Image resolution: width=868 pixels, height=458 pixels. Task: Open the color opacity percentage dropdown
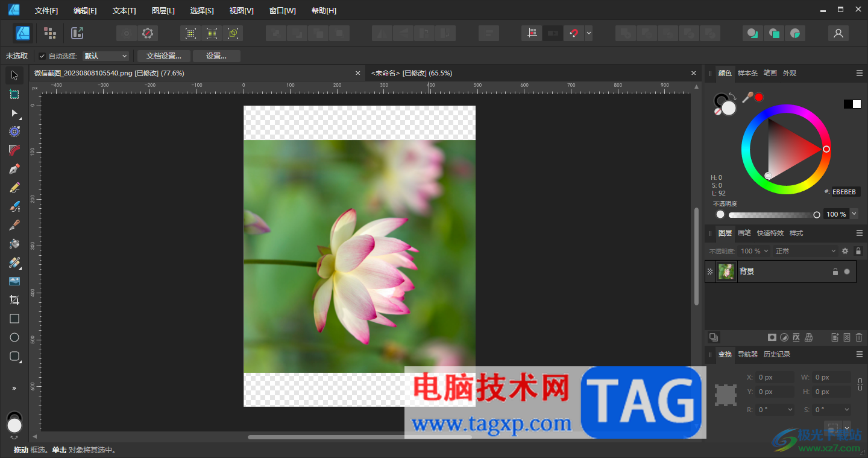[854, 214]
